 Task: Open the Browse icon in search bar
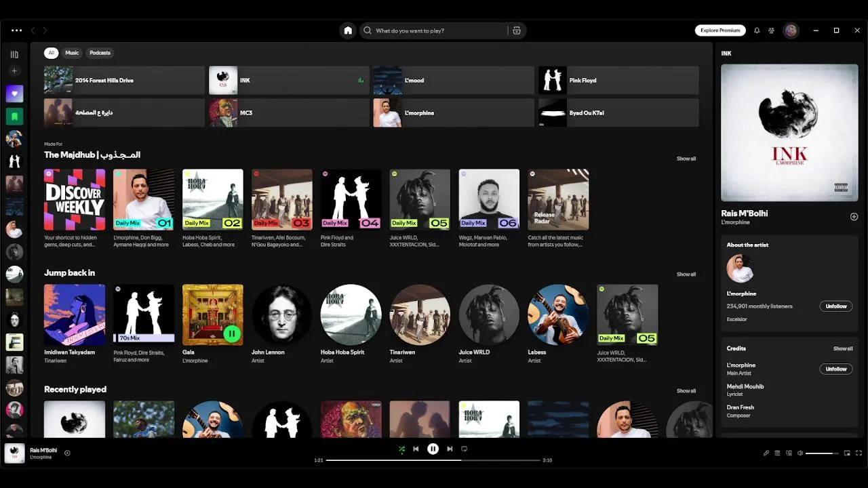517,30
